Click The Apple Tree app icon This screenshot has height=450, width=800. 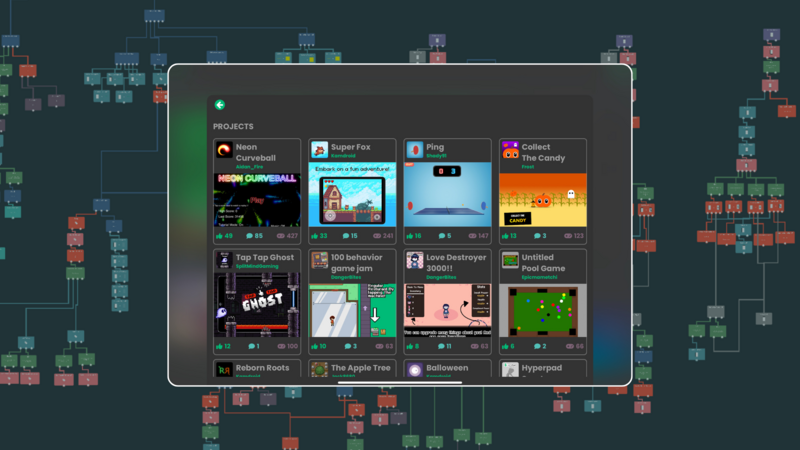point(319,369)
